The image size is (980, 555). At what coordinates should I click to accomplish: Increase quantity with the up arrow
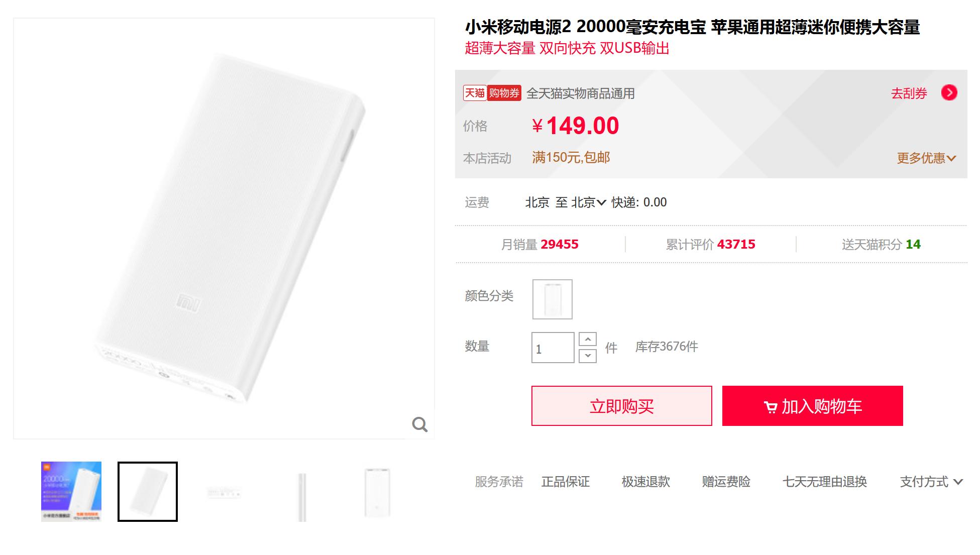[x=588, y=340]
